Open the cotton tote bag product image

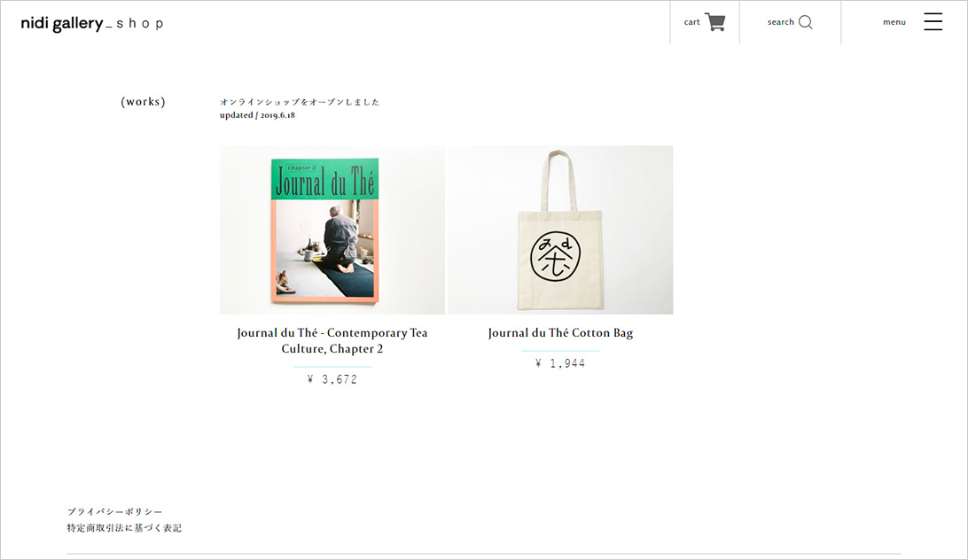(560, 229)
